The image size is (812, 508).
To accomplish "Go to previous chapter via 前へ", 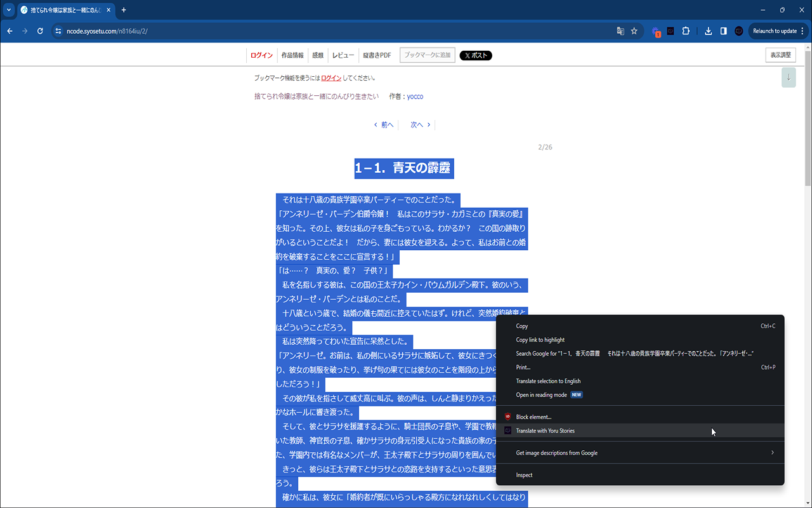I will point(384,125).
